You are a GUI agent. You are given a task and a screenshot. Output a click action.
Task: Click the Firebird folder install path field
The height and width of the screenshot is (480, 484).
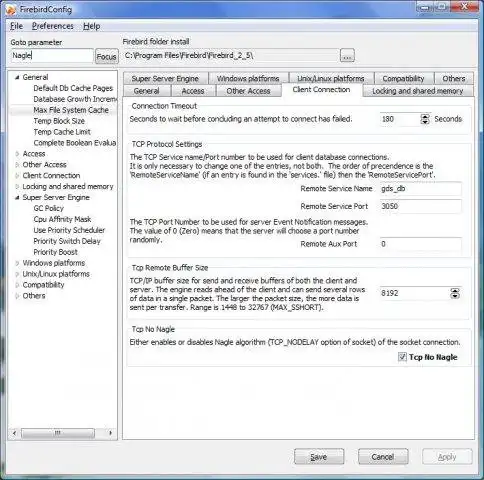[231, 55]
